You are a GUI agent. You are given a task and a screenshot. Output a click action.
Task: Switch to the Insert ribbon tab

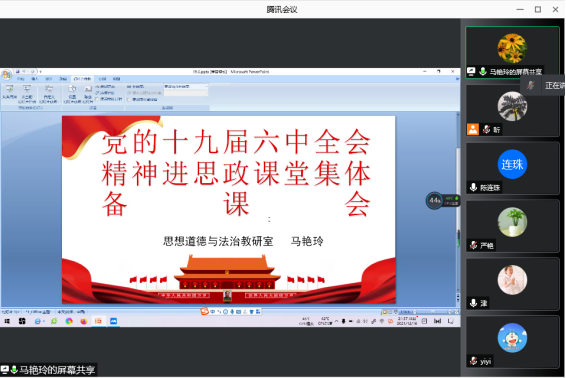click(x=35, y=79)
